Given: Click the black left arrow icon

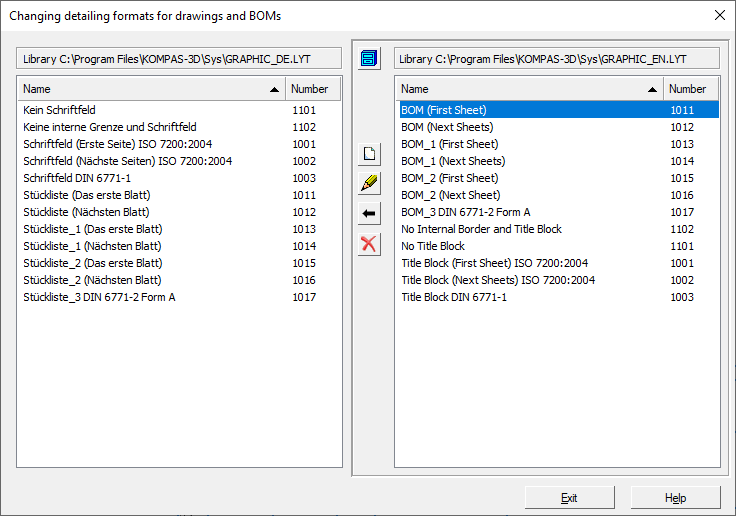Looking at the screenshot, I should point(370,214).
